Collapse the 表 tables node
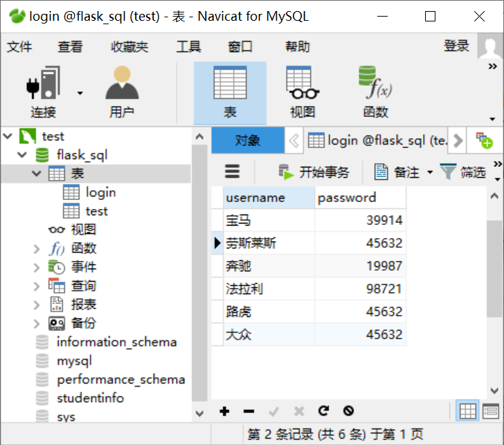Image resolution: width=504 pixels, height=445 pixels. pyautogui.click(x=36, y=174)
